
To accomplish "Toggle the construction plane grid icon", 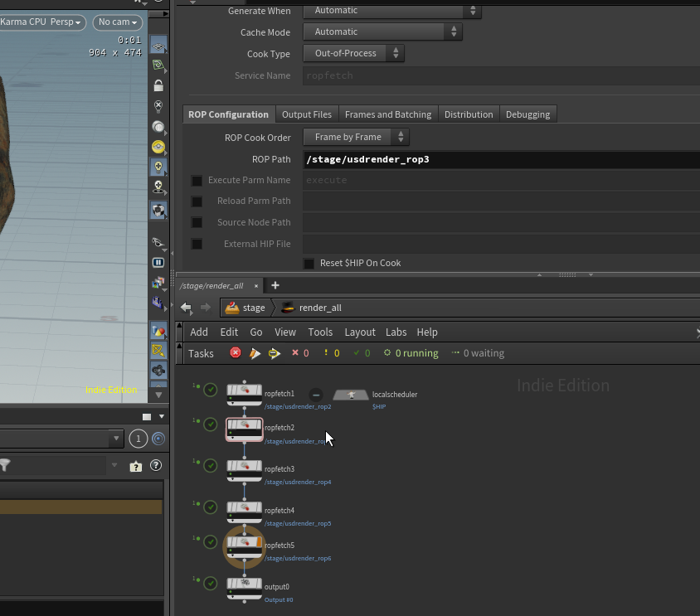I will 158,46.
